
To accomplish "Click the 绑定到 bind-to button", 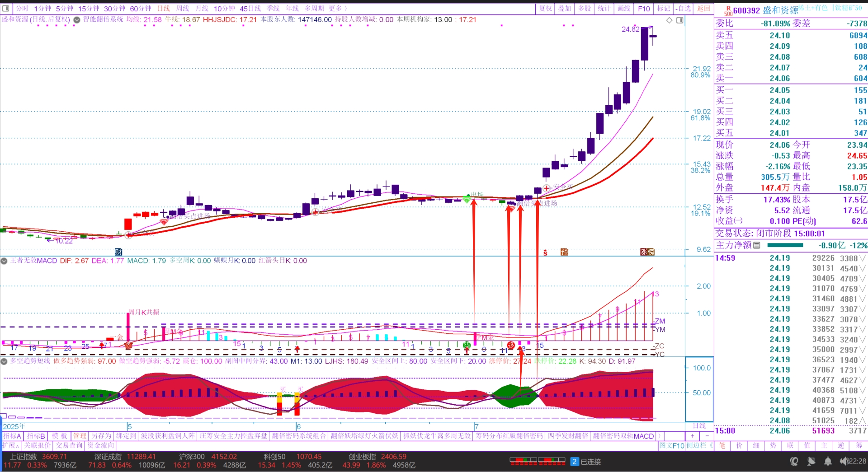I will point(126,436).
